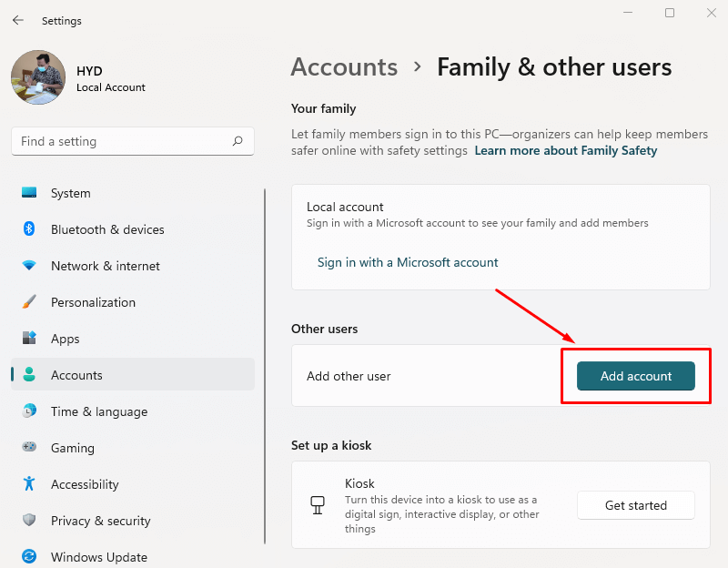Click the Privacy & security shield icon
Viewport: 728px width, 568px height.
point(29,521)
